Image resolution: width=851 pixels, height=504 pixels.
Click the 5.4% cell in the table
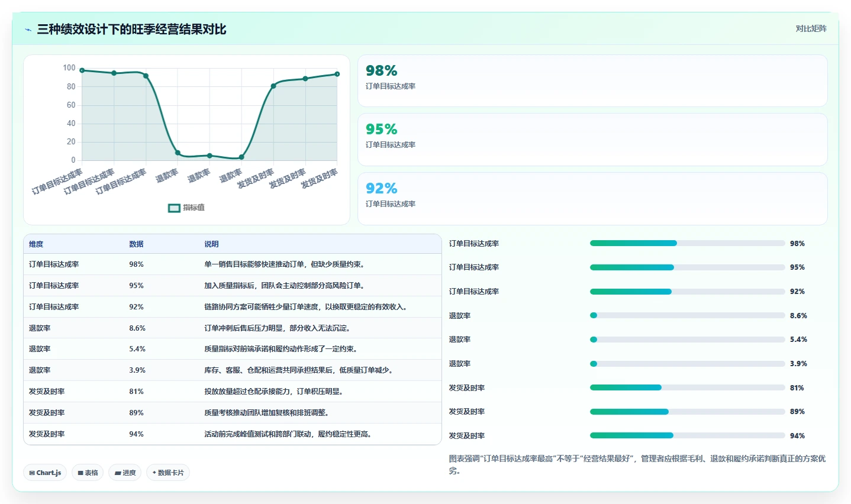tap(137, 349)
